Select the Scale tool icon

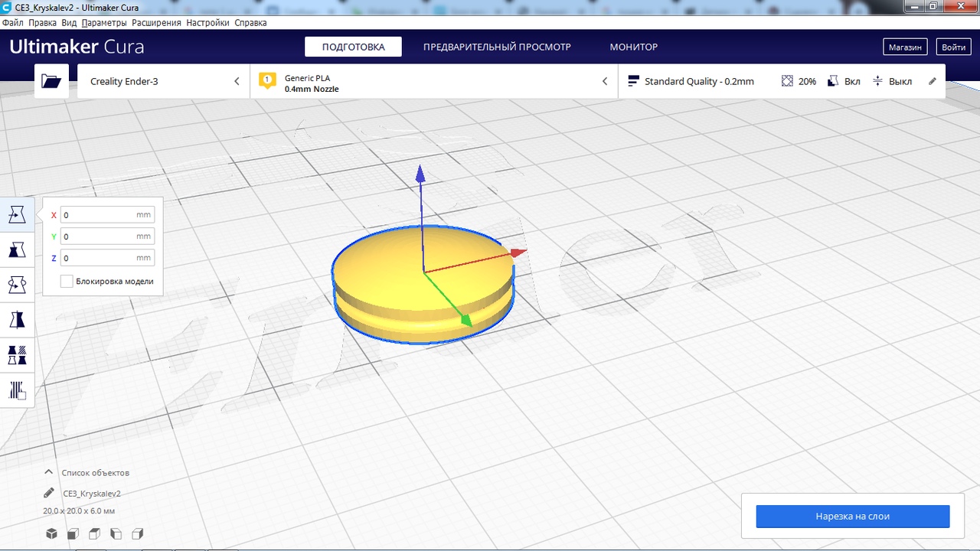pos(17,249)
